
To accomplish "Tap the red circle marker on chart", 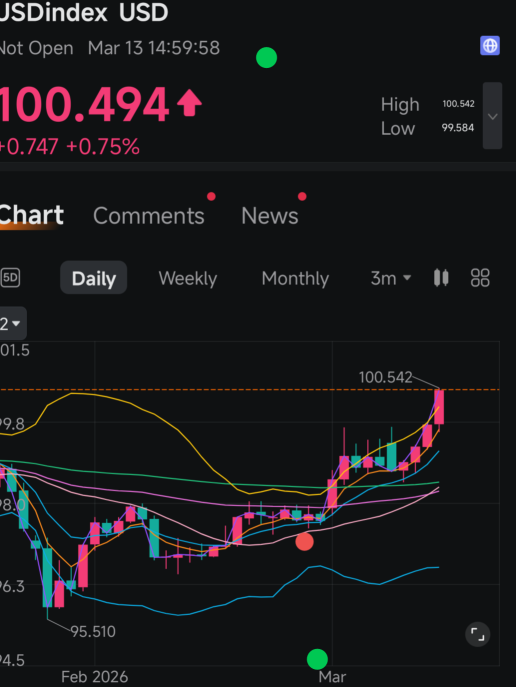I will 304,542.
